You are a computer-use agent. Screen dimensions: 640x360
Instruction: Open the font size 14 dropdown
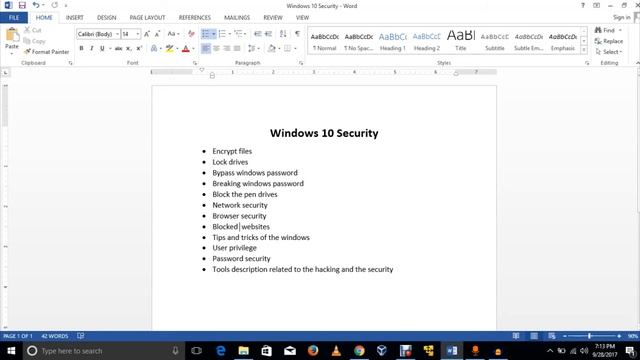138,34
